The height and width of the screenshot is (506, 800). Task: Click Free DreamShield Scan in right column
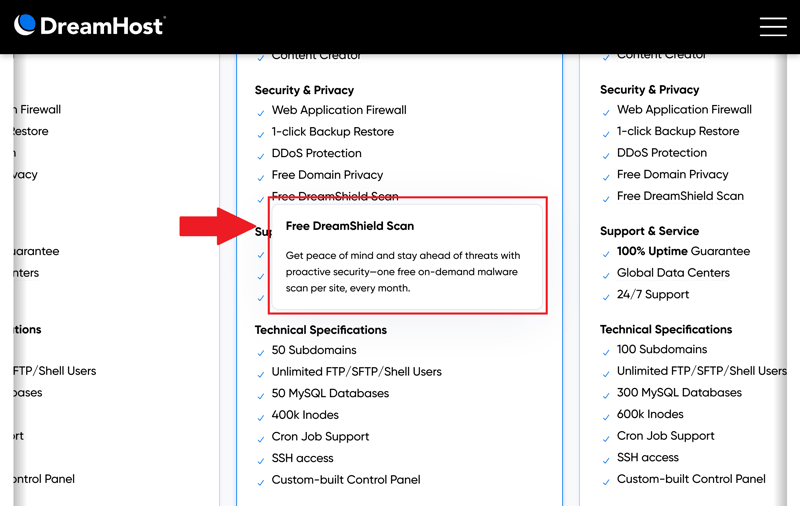point(680,196)
